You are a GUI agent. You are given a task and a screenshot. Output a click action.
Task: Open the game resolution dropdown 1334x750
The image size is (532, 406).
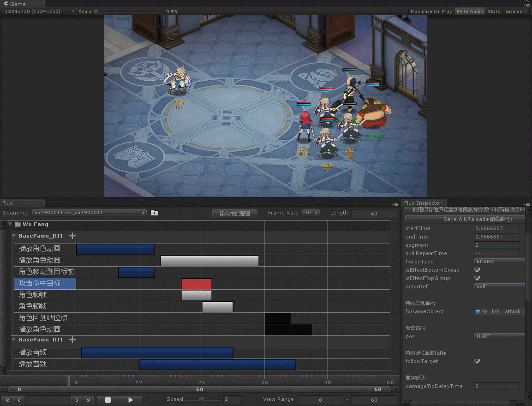(x=39, y=11)
